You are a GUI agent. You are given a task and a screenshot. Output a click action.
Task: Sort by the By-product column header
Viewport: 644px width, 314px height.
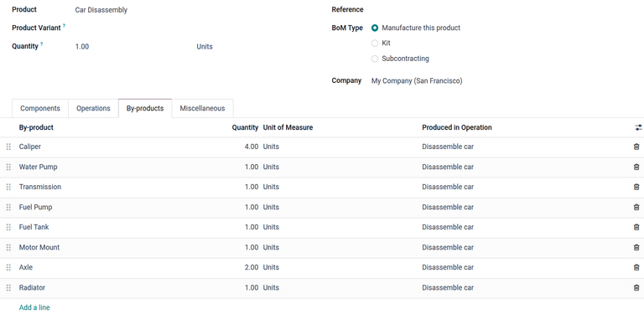click(x=36, y=127)
